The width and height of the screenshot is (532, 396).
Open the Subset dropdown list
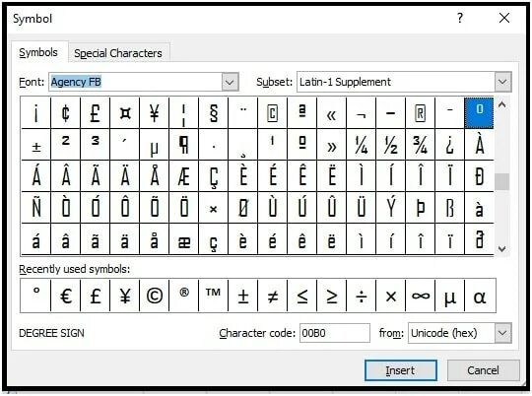(x=502, y=82)
